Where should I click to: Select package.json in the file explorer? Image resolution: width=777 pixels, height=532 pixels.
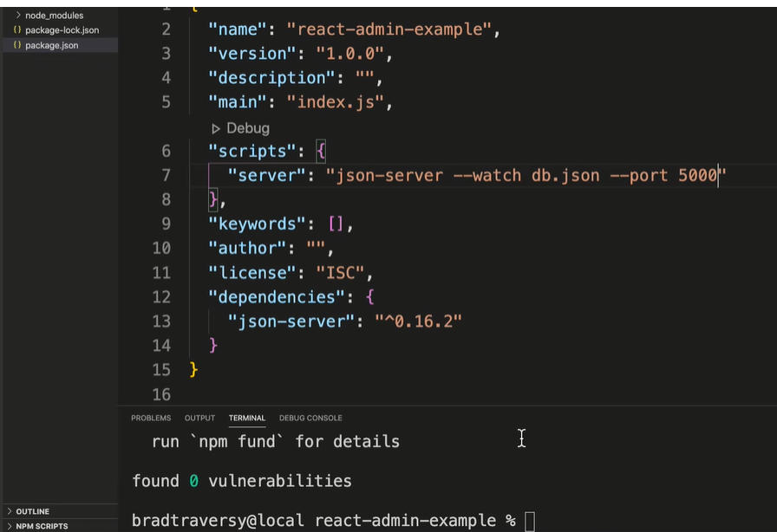51,45
